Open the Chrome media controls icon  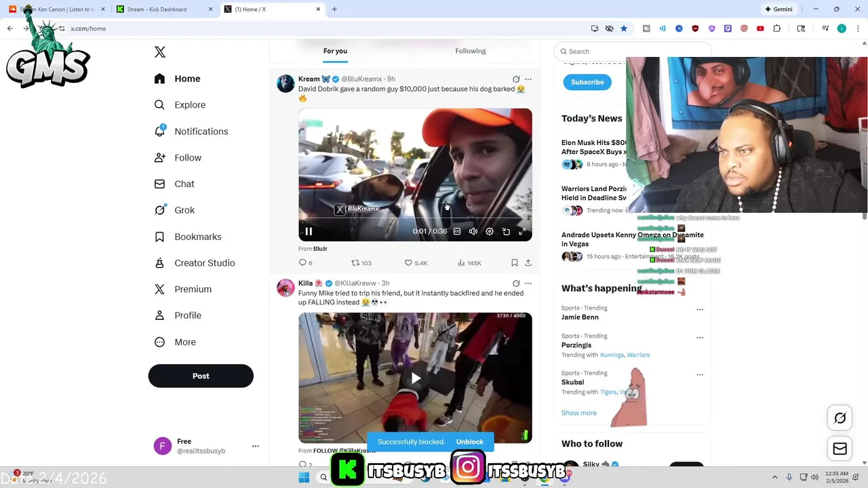825,28
